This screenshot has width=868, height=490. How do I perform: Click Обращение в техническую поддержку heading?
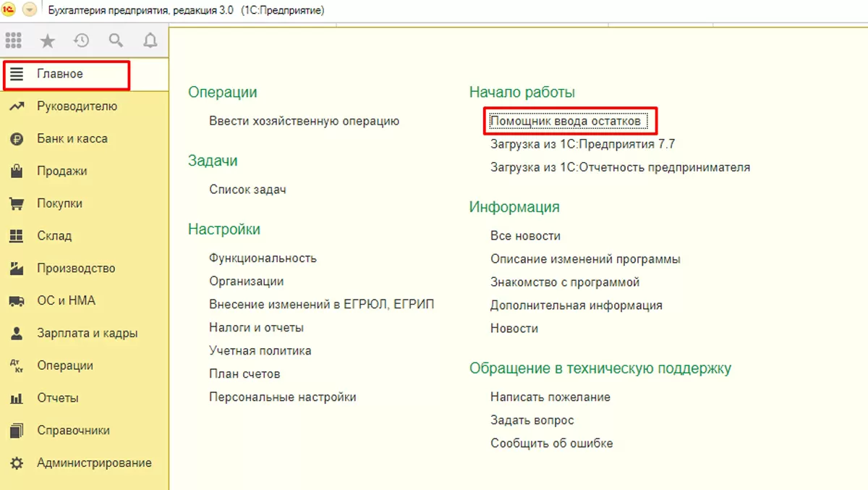[600, 368]
